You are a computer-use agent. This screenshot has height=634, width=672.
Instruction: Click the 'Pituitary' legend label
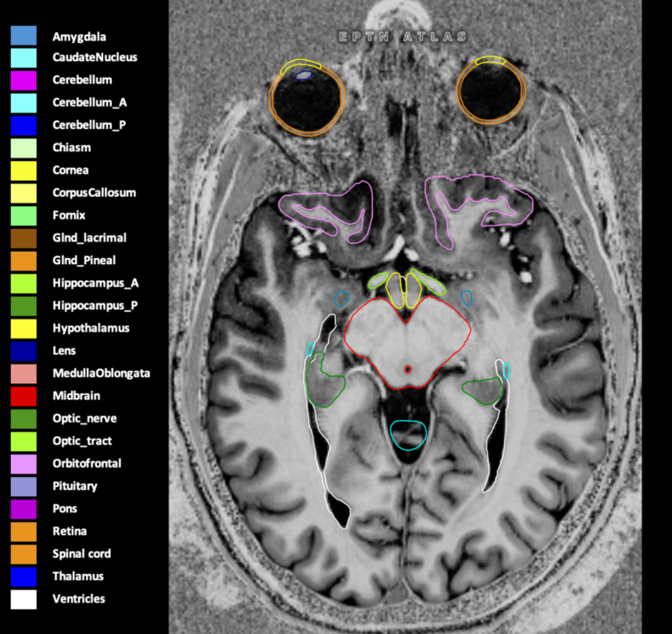(74, 486)
